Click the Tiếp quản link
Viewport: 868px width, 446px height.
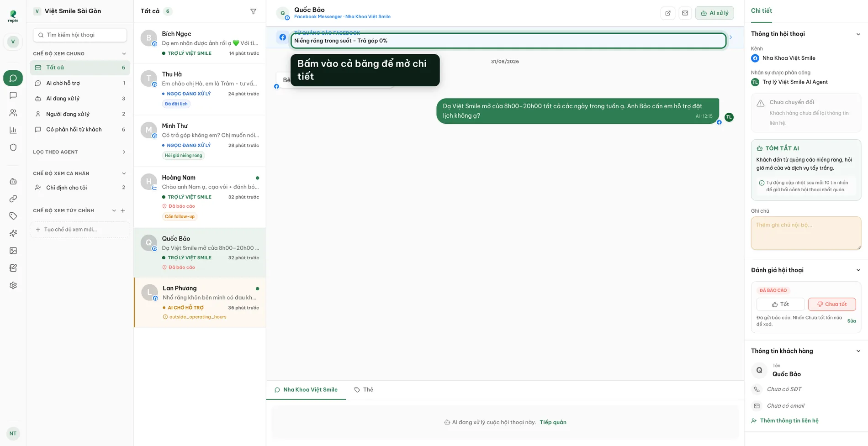(553, 422)
